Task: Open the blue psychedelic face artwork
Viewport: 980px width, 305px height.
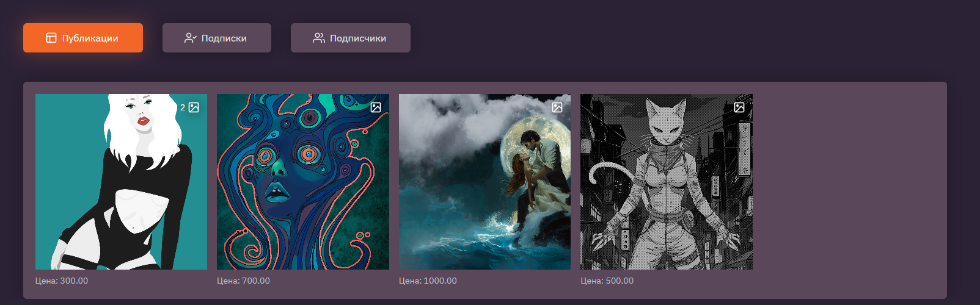Action: 303,182
